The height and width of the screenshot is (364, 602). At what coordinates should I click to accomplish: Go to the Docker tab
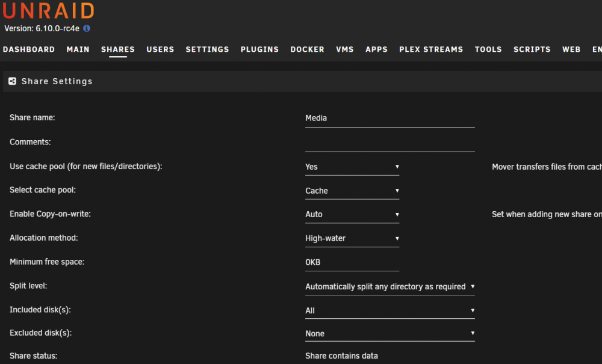[x=307, y=49]
